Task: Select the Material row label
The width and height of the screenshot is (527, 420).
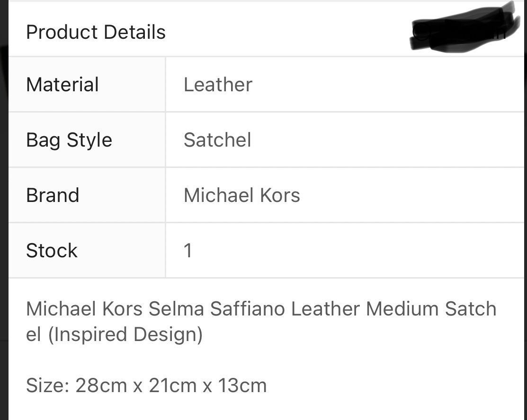Action: point(62,84)
